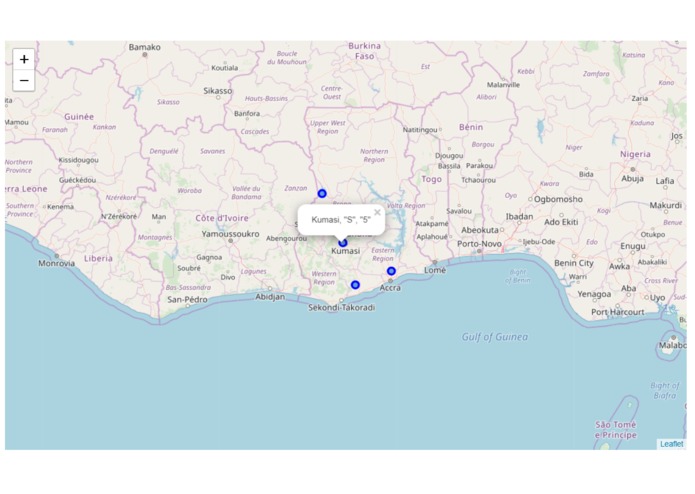Click the Tchaourou city label

click(478, 180)
